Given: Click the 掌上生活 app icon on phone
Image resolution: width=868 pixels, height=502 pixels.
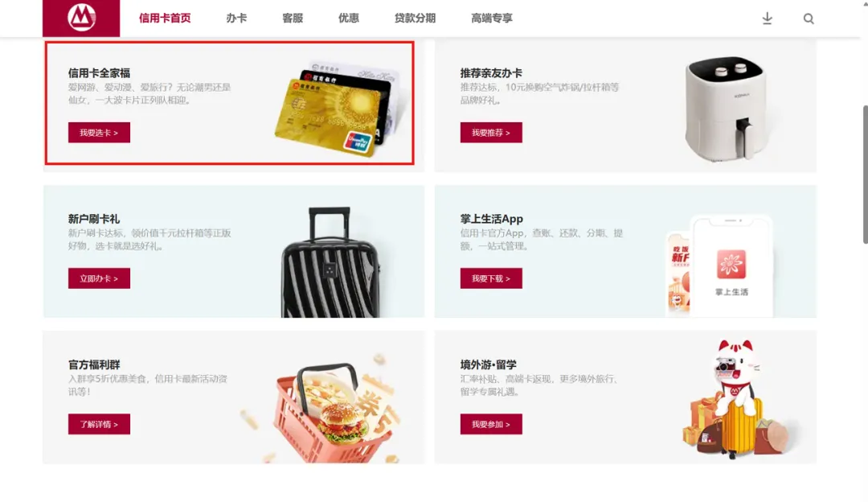Looking at the screenshot, I should [x=731, y=265].
